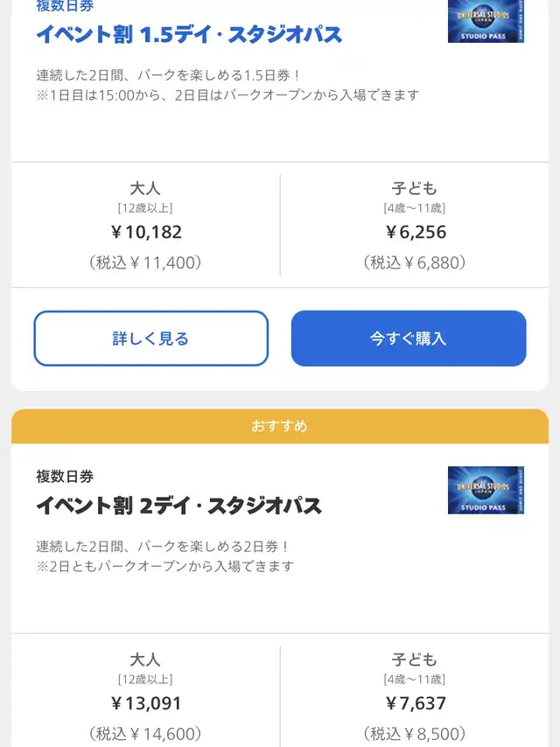Open the イベント割 1.5デイ・スタジオパス title
Screen dimensions: 560x747
[189, 35]
